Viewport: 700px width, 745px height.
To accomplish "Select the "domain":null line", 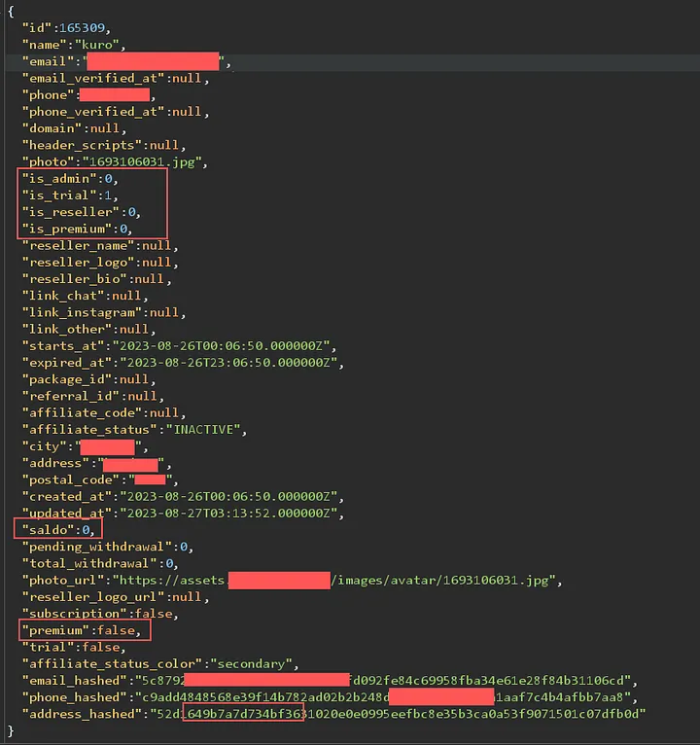I will (x=75, y=128).
